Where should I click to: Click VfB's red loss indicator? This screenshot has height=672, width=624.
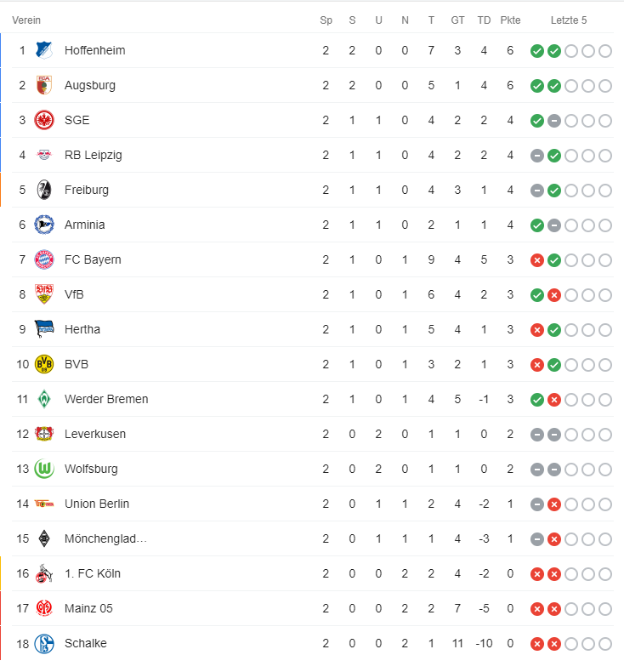554,295
